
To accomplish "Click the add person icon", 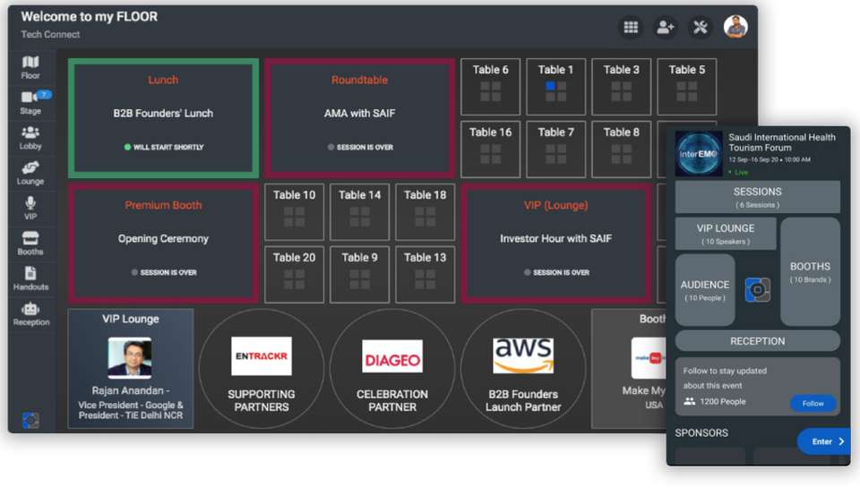I will point(665,27).
